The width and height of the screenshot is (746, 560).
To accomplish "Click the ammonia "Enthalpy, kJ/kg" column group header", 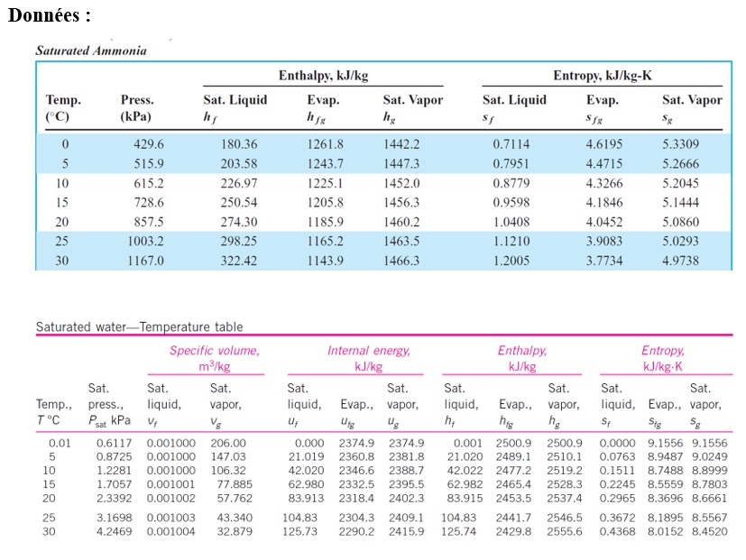I will [x=323, y=76].
